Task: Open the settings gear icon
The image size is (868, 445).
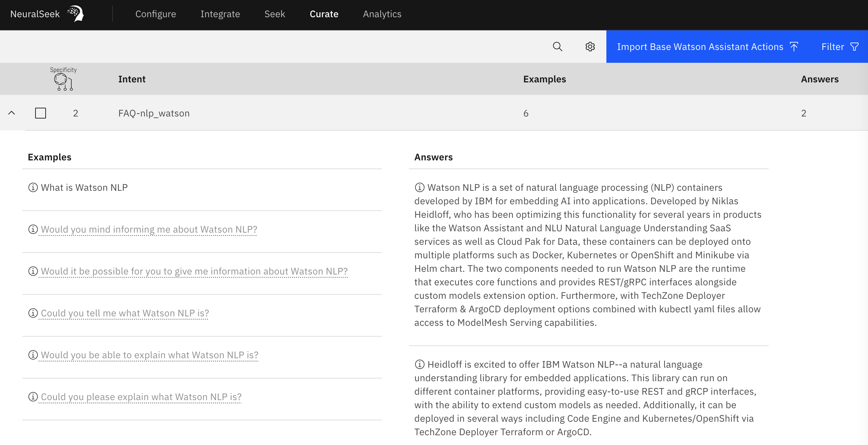Action: coord(590,47)
